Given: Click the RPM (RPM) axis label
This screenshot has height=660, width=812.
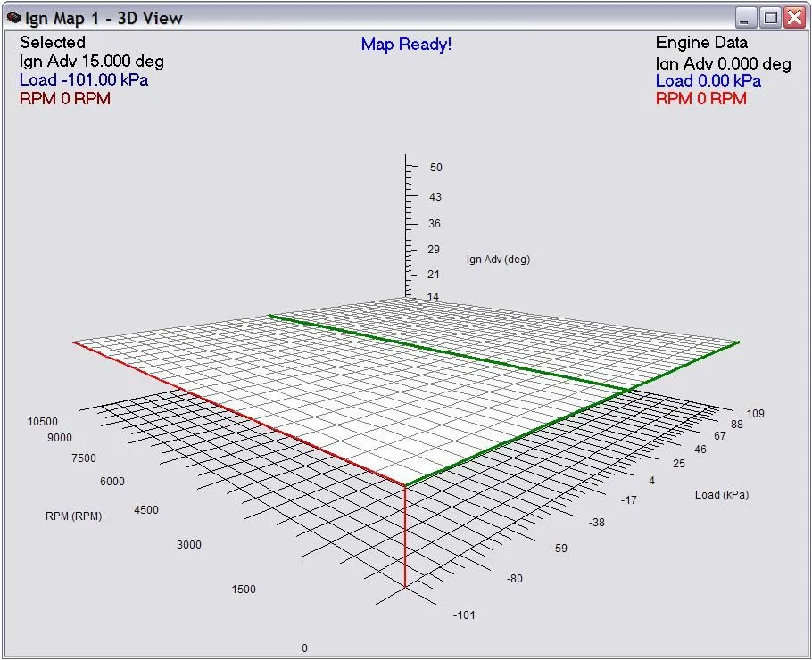Looking at the screenshot, I should (74, 516).
